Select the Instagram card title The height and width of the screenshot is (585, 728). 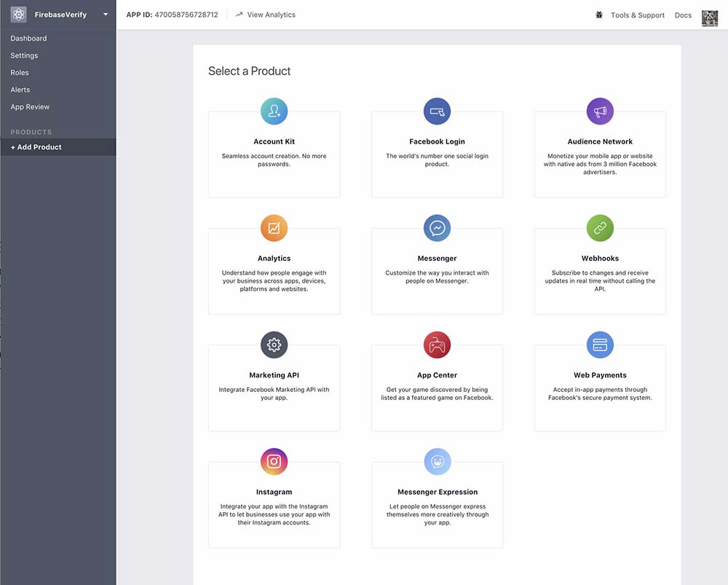[x=274, y=492]
